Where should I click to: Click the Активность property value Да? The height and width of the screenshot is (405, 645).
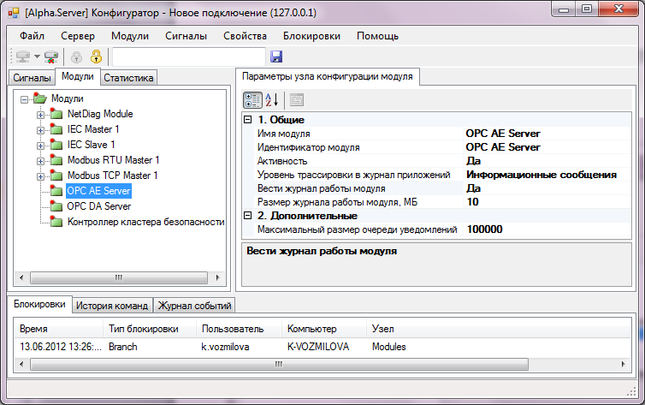[548, 161]
